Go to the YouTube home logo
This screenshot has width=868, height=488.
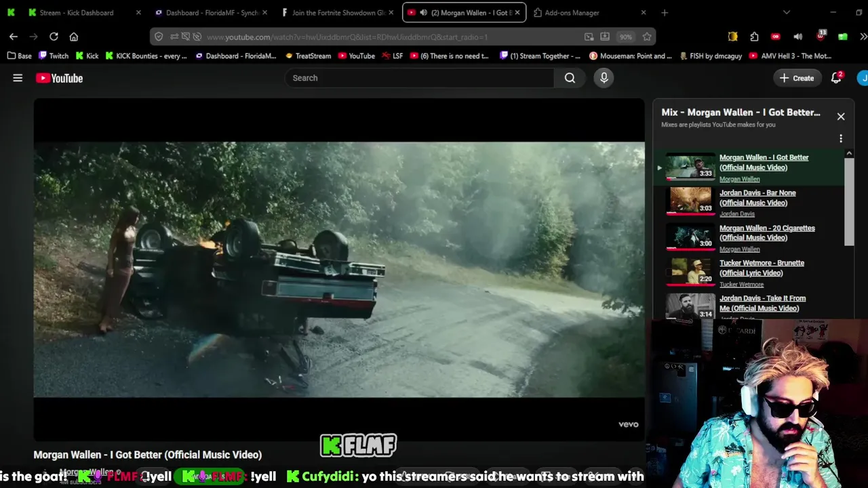[60, 78]
